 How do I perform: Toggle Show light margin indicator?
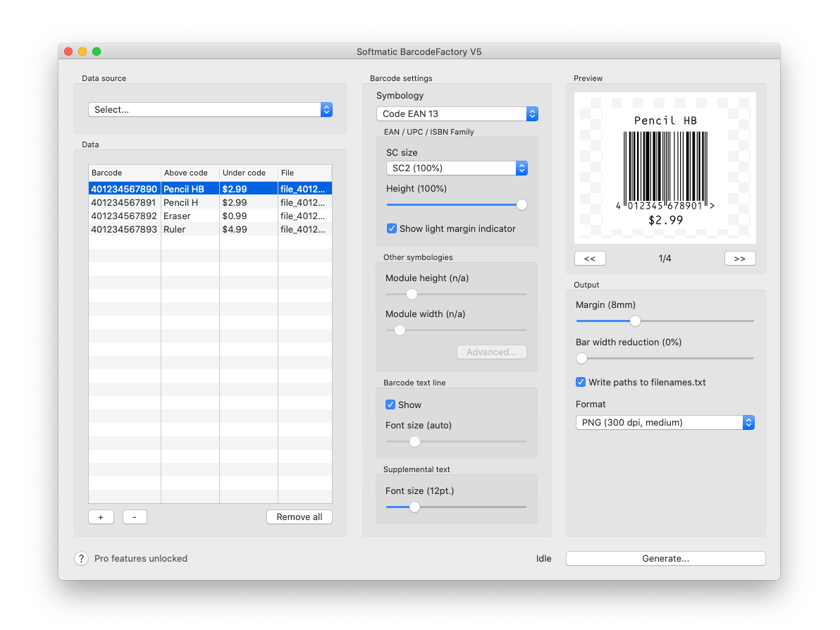pos(392,228)
